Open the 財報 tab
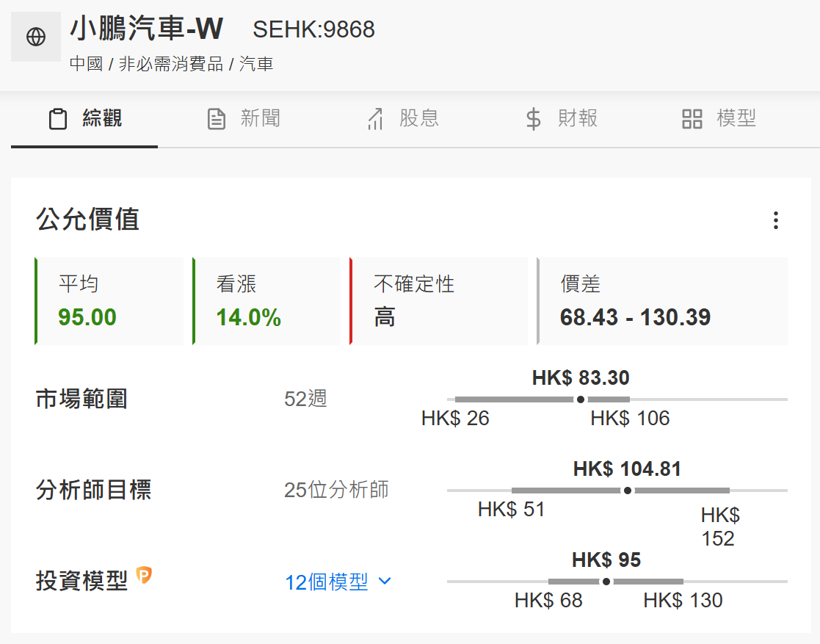 click(x=561, y=119)
